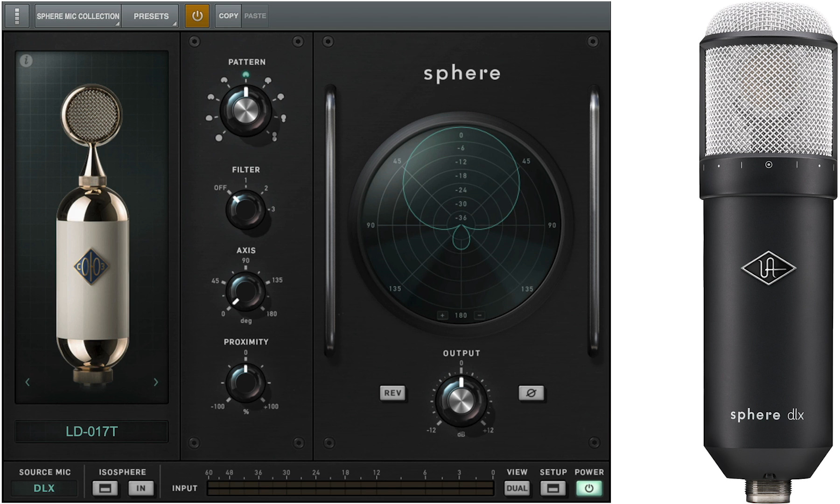The image size is (840, 504).
Task: Set filter position 3 label
Action: tap(273, 209)
